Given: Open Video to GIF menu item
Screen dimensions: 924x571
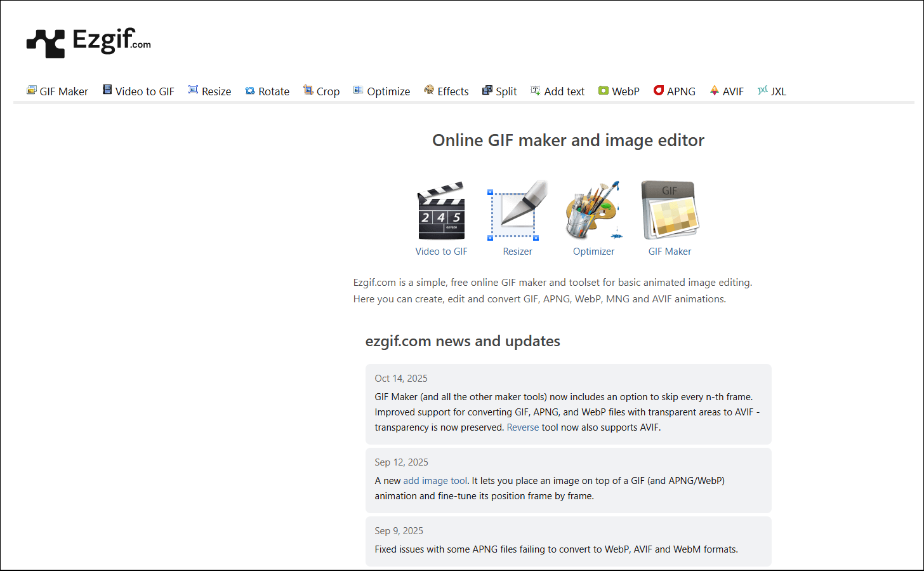Looking at the screenshot, I should point(145,91).
